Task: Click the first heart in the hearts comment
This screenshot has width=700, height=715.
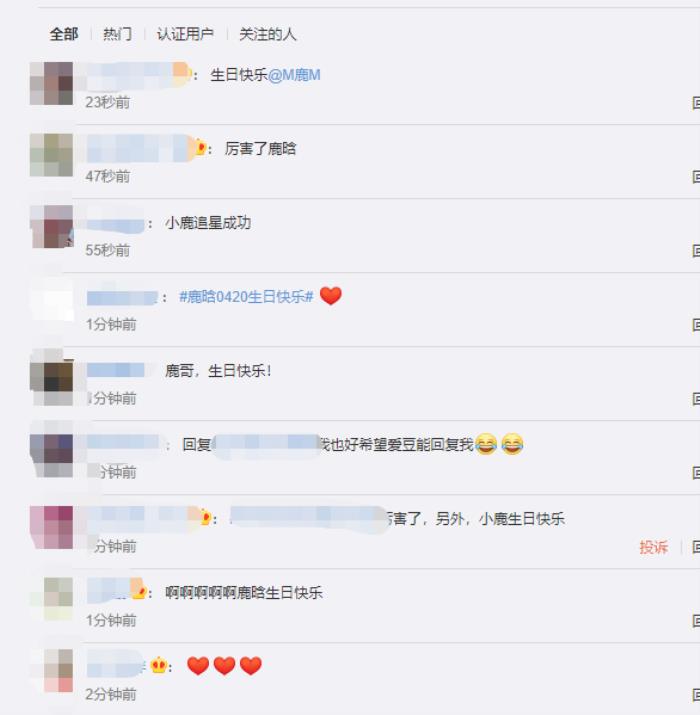Action: (198, 666)
